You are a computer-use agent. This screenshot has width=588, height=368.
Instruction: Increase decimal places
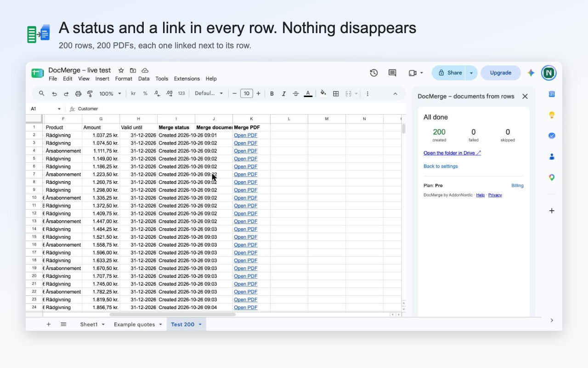[169, 93]
